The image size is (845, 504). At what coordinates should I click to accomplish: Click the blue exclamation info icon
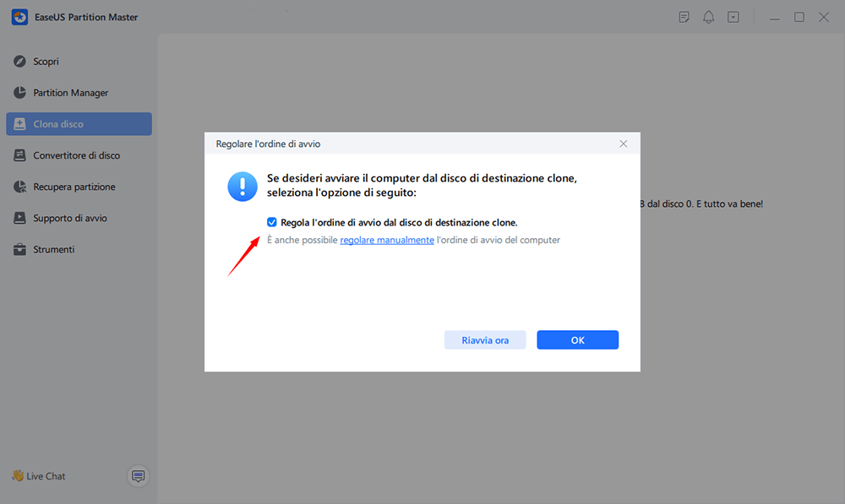tap(243, 187)
